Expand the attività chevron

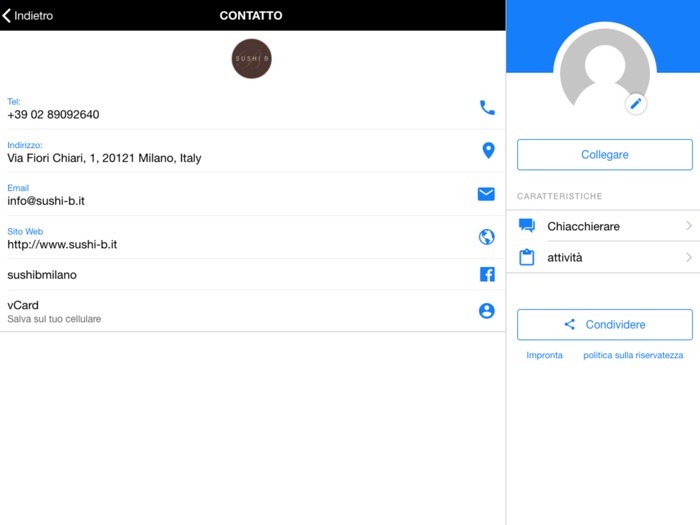689,257
